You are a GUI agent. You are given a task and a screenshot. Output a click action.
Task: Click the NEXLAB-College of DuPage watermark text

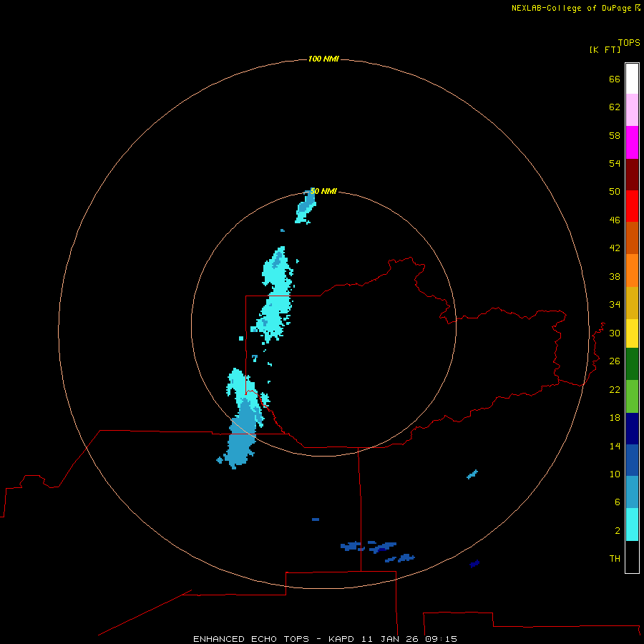[576, 8]
